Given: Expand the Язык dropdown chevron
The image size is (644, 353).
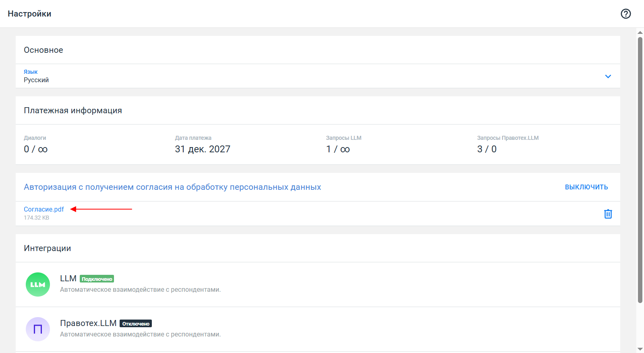Looking at the screenshot, I should click(x=608, y=77).
